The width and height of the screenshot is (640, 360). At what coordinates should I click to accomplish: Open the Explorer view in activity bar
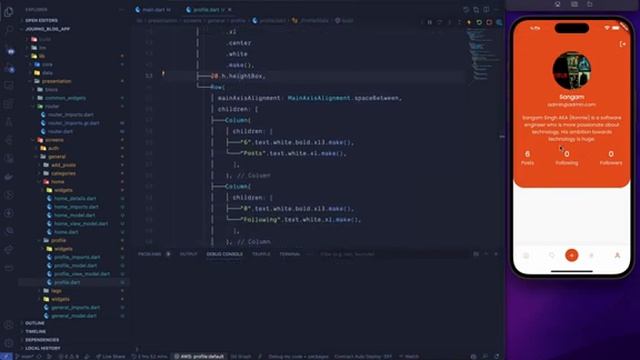(x=9, y=12)
